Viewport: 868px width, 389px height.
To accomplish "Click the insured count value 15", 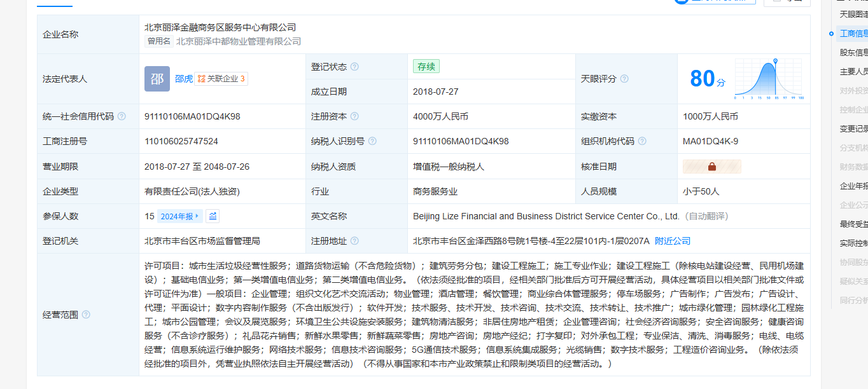I will [x=150, y=216].
